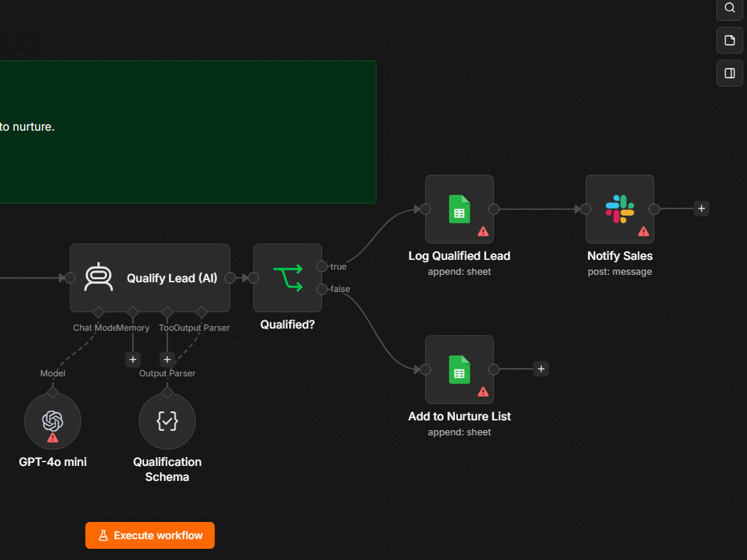Image resolution: width=747 pixels, height=560 pixels.
Task: Click the Tool diamond connector on agent
Action: click(167, 312)
